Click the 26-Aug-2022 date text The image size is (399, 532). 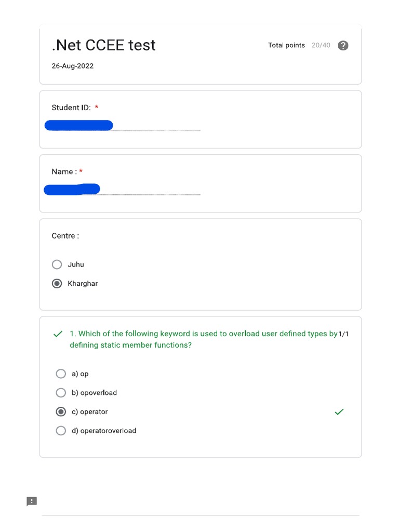73,66
